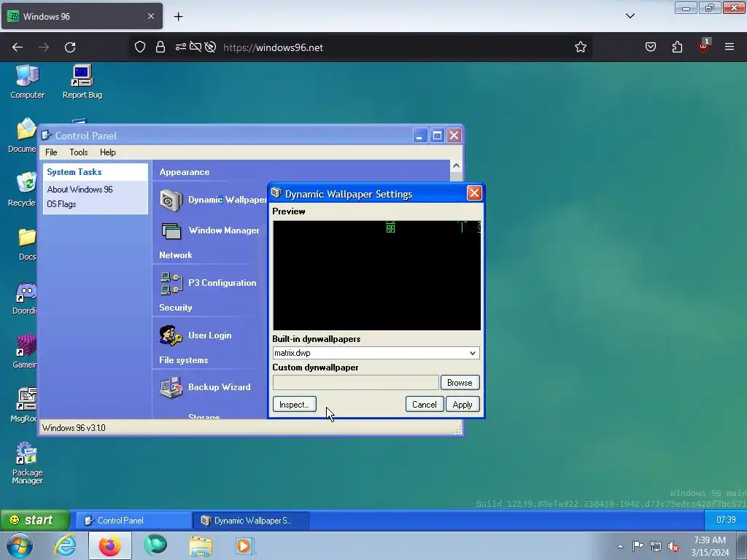Select the Dynamic Wallpaper speaker icon
747x560 pixels.
pos(171,200)
